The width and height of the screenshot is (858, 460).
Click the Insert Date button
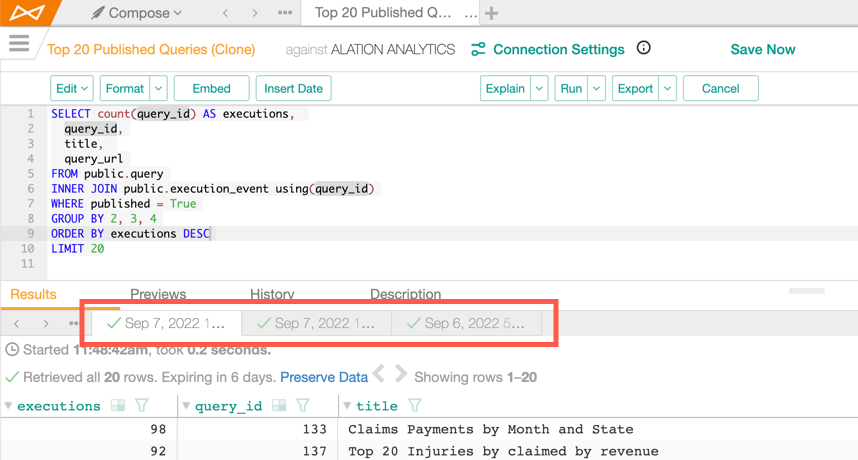click(293, 89)
